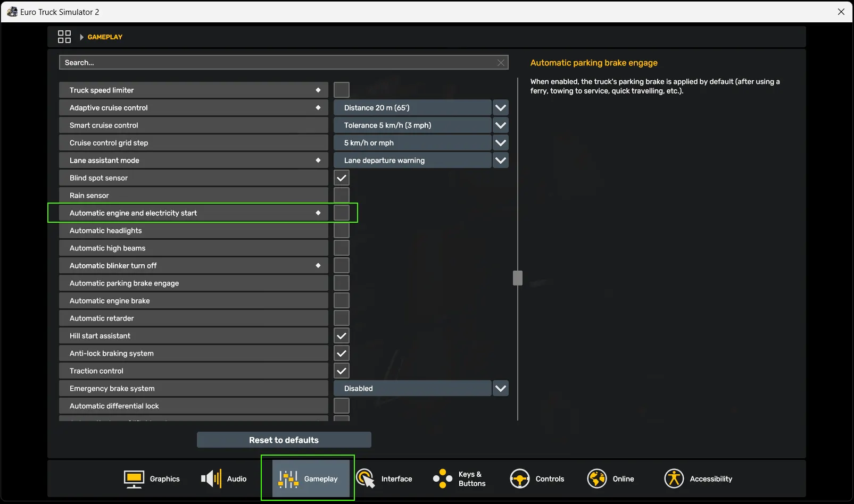Click the Controls steering wheel icon
This screenshot has width=854, height=504.
520,479
